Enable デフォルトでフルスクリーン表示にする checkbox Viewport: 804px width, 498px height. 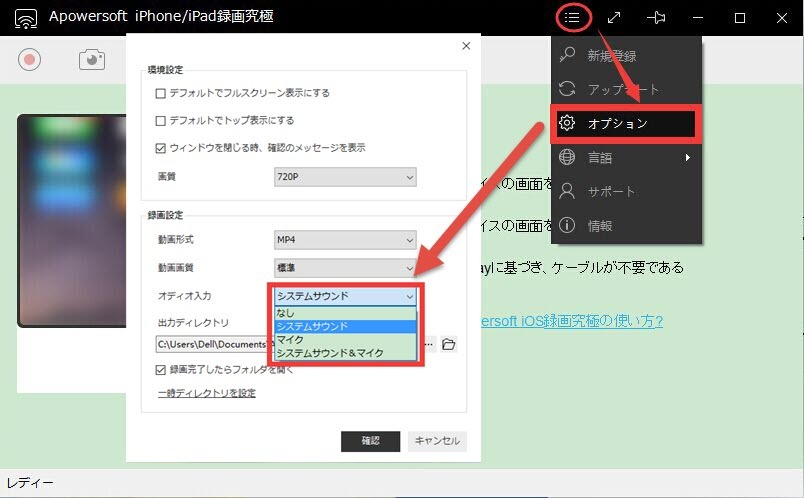[x=161, y=93]
